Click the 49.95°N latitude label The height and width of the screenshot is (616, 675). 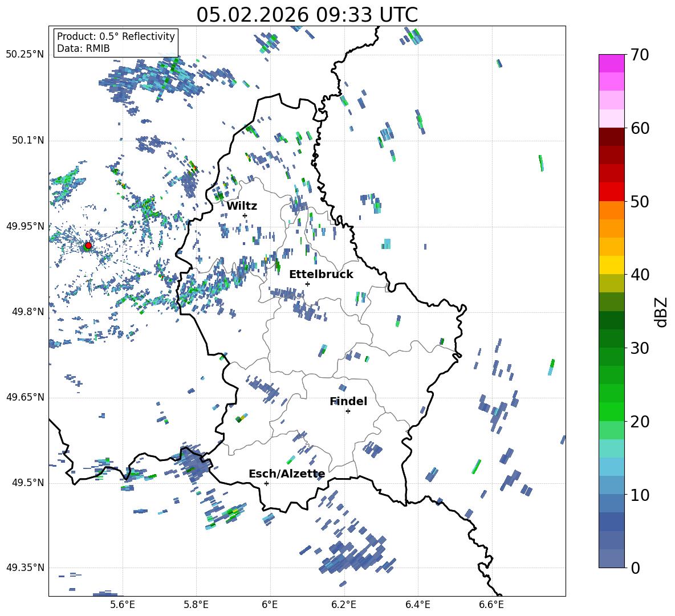(25, 226)
